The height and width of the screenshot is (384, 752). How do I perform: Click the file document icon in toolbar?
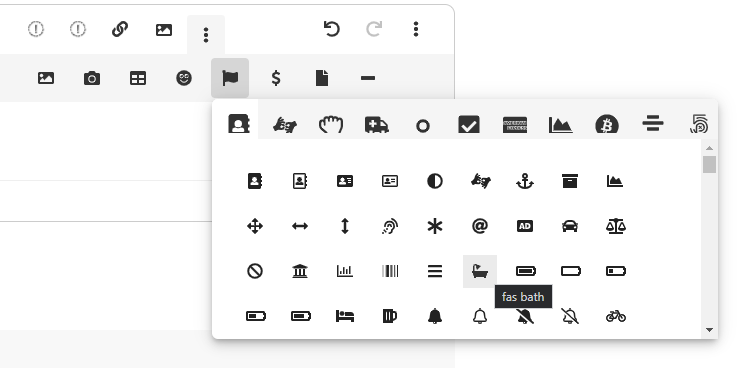(322, 78)
